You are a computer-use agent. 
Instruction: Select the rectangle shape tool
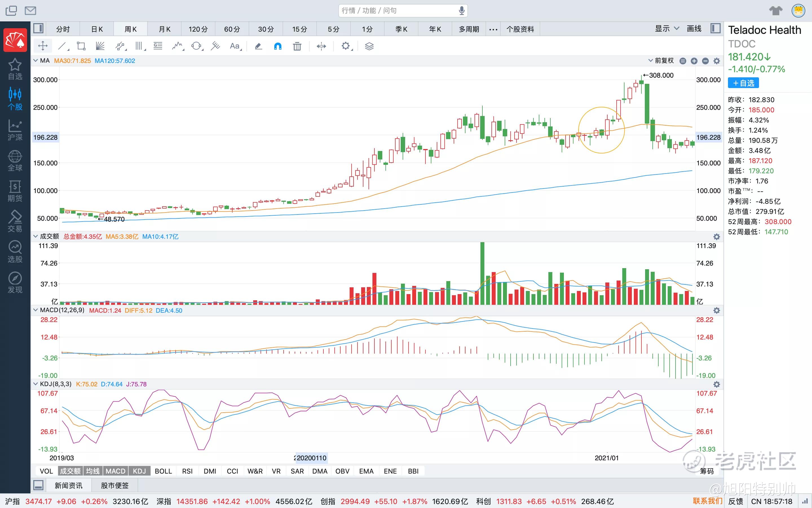click(x=81, y=46)
